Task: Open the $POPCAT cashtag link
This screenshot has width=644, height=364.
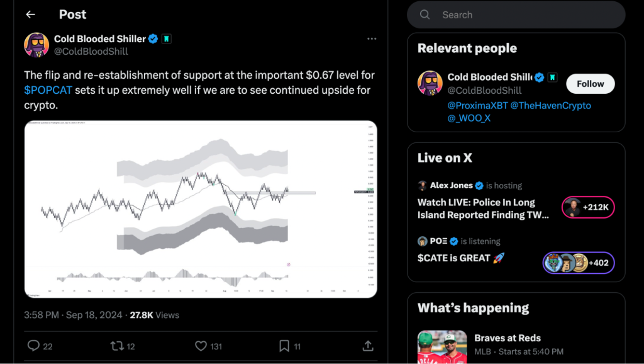Action: tap(48, 90)
